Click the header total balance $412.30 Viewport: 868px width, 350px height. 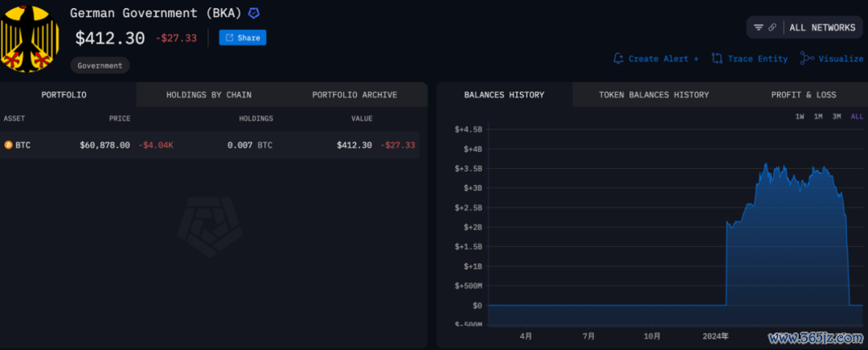click(x=110, y=38)
